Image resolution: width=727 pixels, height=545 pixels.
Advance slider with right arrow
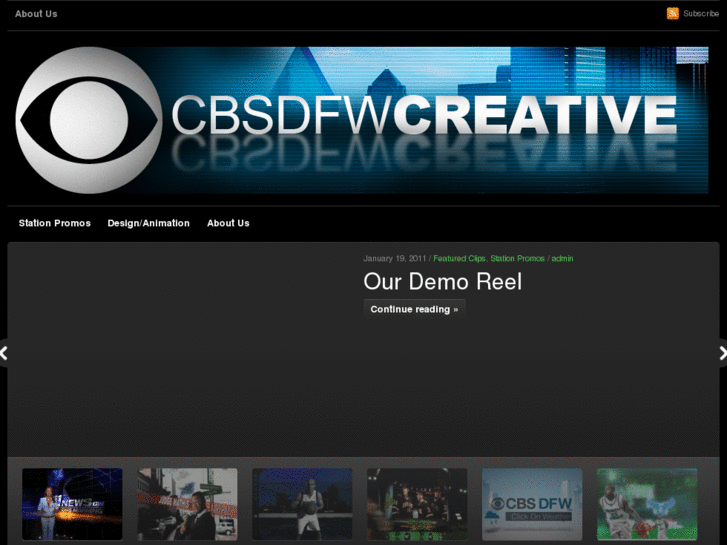pos(722,353)
